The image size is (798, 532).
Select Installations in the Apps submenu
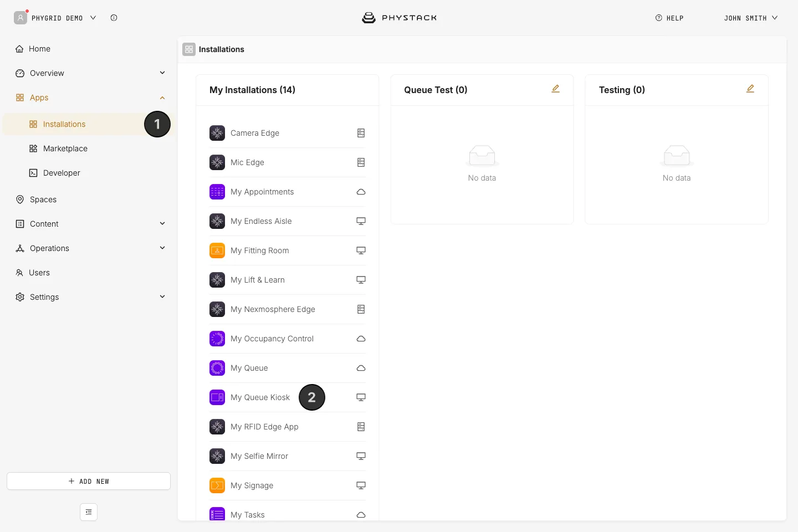coord(64,124)
